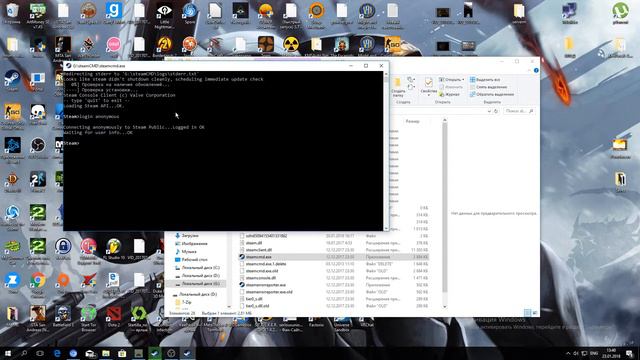This screenshot has height=360, width=640.
Task: Switch Explorer to large icons view toggle
Action: coord(535,313)
